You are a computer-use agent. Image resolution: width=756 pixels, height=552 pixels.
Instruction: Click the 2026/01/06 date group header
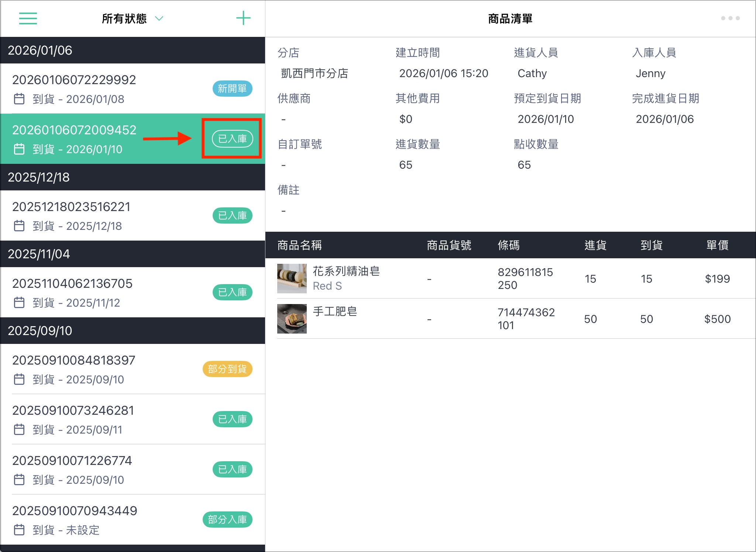pos(133,50)
